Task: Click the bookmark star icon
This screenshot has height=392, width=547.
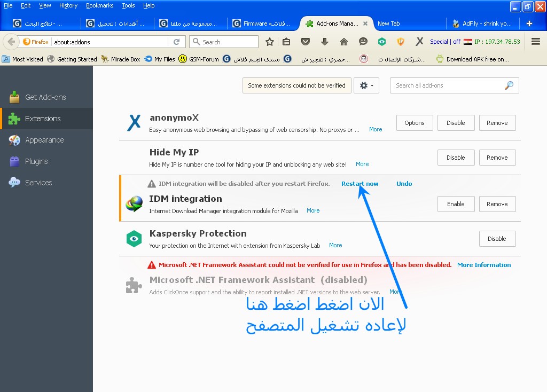Action: coord(269,42)
